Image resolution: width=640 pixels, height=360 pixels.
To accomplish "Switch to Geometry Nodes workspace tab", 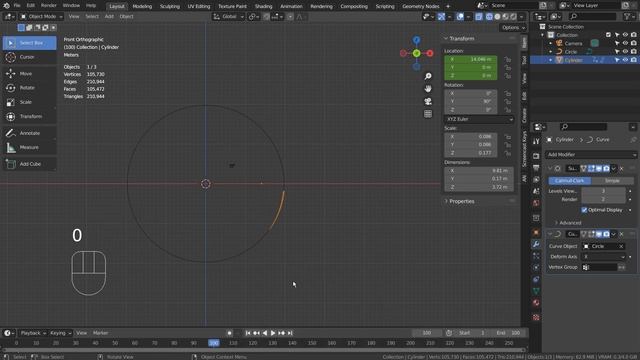I will click(420, 6).
